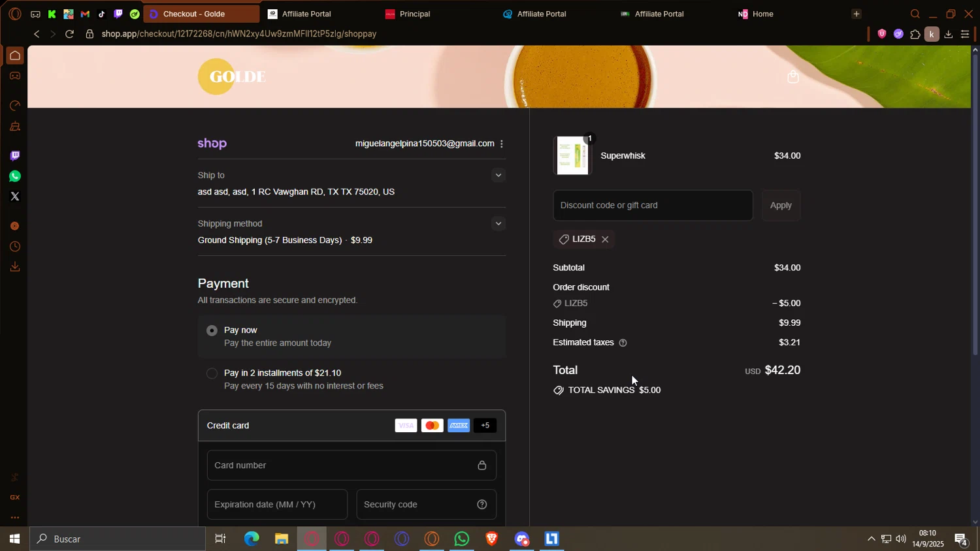Viewport: 980px width, 551px height.
Task: Switch to Checkout - Golde tab
Action: pos(201,14)
